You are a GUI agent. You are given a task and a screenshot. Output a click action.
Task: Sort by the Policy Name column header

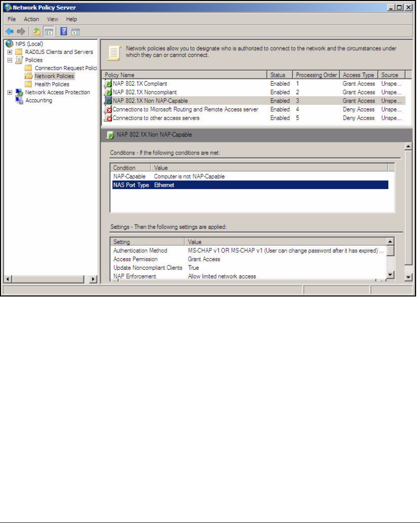tap(185, 75)
